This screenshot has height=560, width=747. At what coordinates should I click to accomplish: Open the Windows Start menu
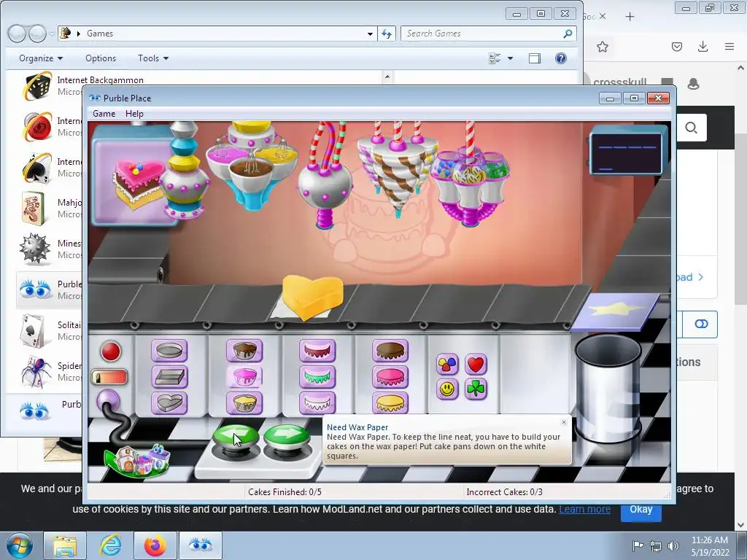point(19,545)
